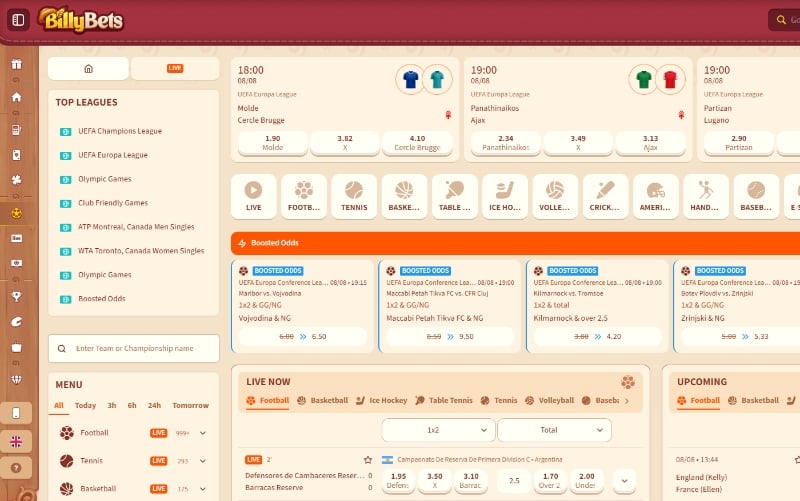Select the Handball sport tile

click(706, 196)
